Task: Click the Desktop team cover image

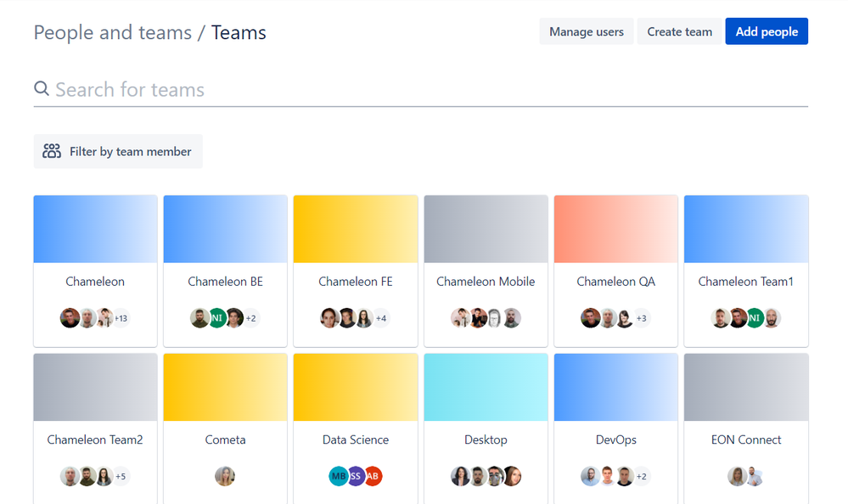Action: (486, 387)
